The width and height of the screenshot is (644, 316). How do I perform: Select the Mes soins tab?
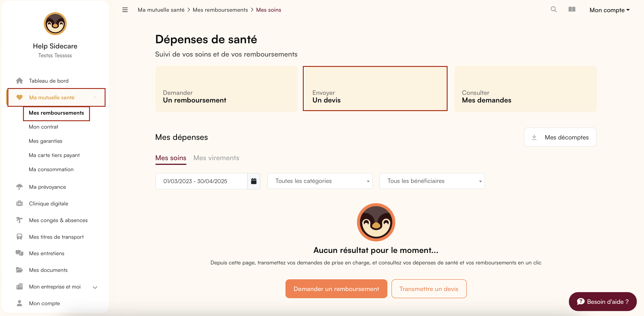tap(171, 158)
